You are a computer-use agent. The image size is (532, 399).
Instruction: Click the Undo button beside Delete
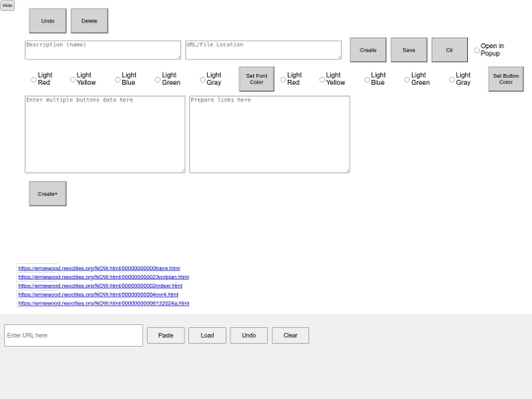[x=48, y=21]
